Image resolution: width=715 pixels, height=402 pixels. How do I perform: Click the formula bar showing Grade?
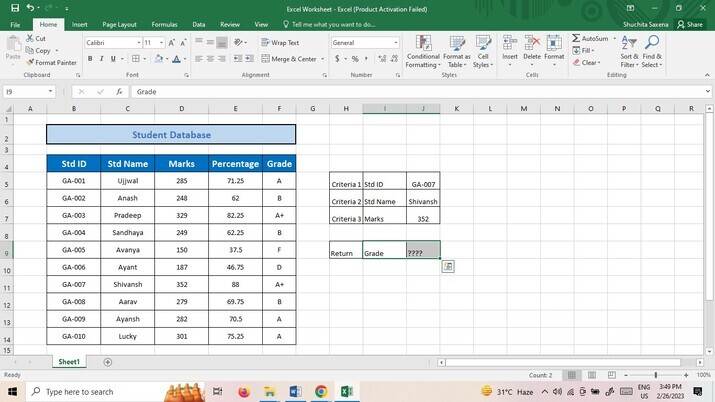419,92
